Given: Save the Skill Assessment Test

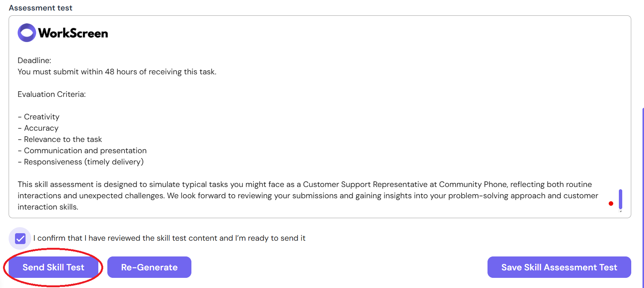Looking at the screenshot, I should pos(559,267).
